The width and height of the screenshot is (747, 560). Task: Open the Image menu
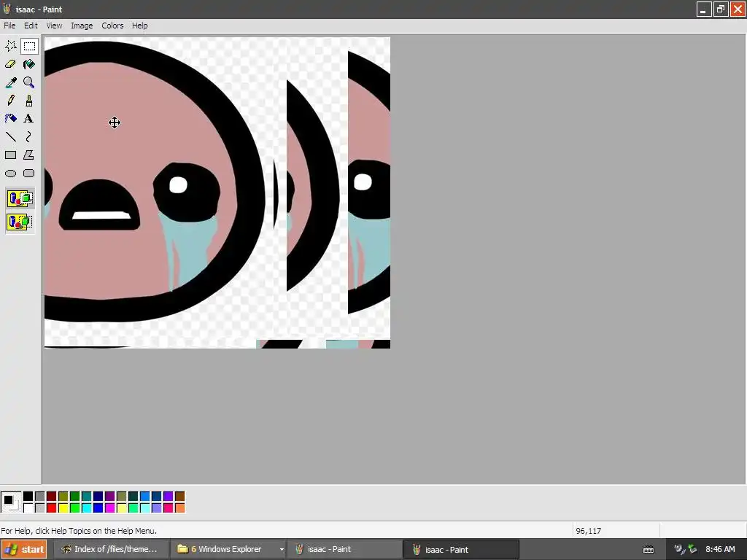click(82, 26)
